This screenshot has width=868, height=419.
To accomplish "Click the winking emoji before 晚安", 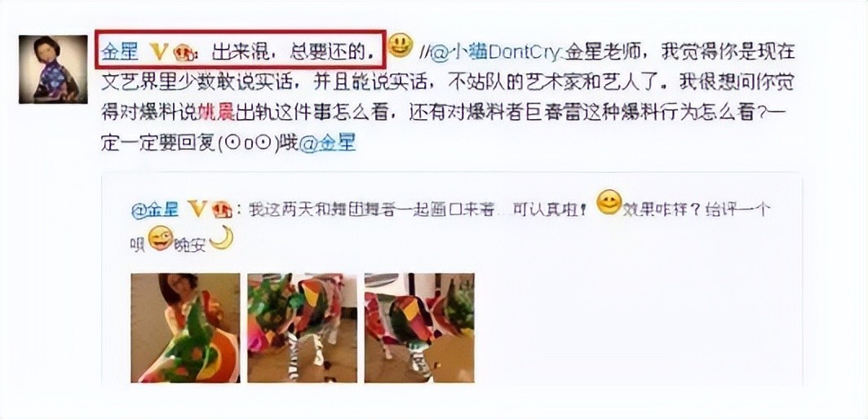I will pos(161,238).
